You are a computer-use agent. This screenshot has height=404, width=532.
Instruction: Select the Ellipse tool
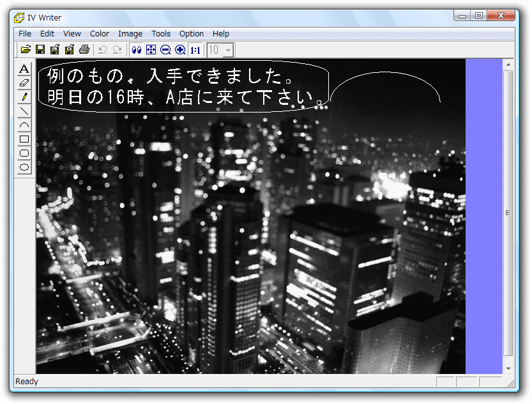point(24,167)
